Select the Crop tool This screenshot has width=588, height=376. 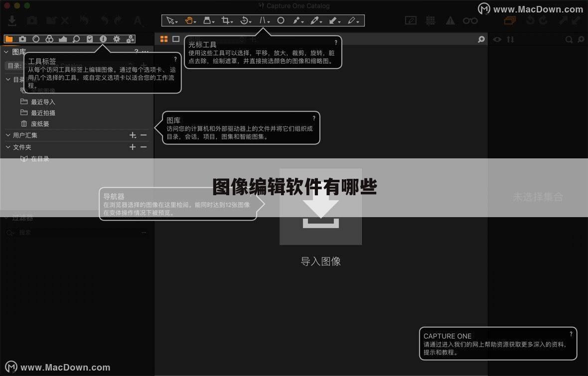(x=225, y=20)
